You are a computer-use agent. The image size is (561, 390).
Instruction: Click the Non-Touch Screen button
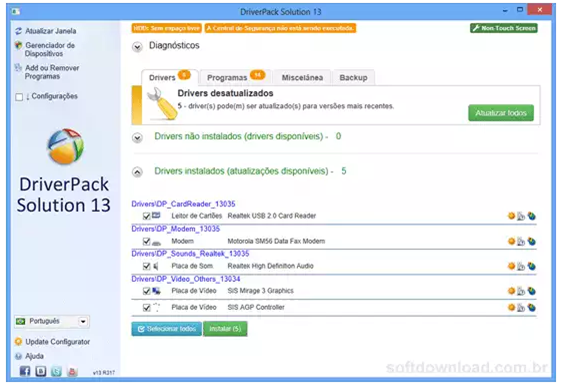(504, 28)
